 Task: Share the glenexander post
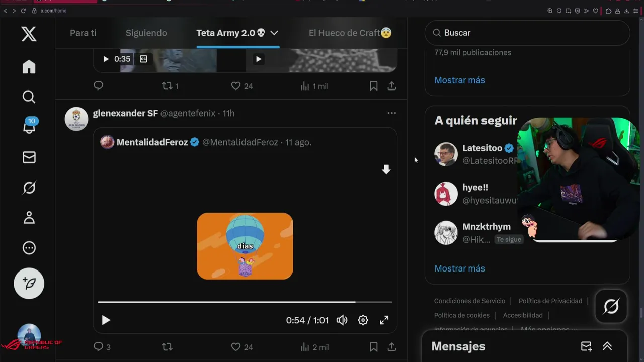[x=391, y=347]
